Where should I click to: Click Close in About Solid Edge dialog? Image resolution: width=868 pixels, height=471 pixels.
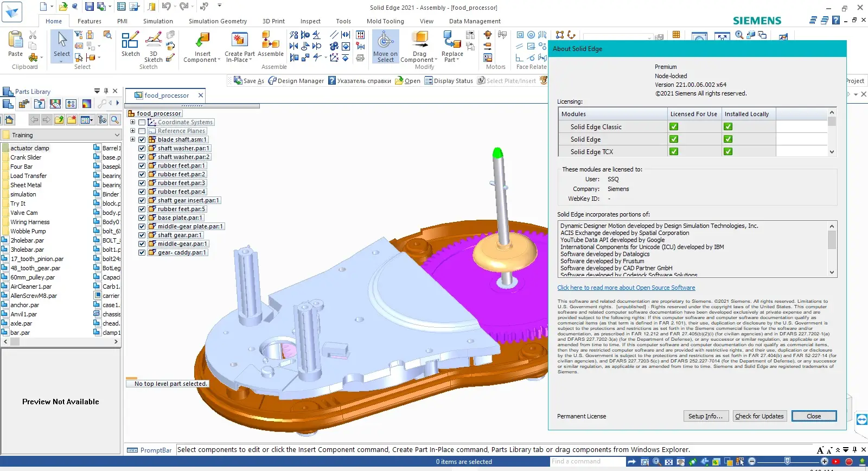(x=814, y=416)
